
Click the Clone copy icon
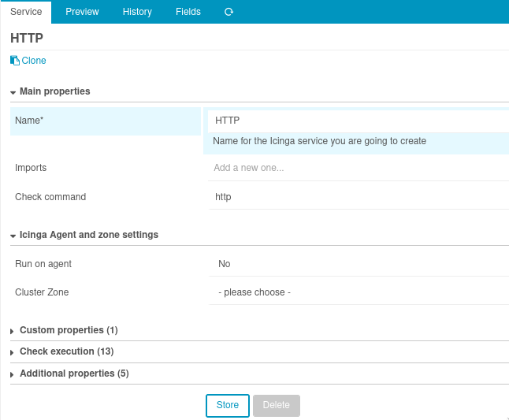click(14, 61)
